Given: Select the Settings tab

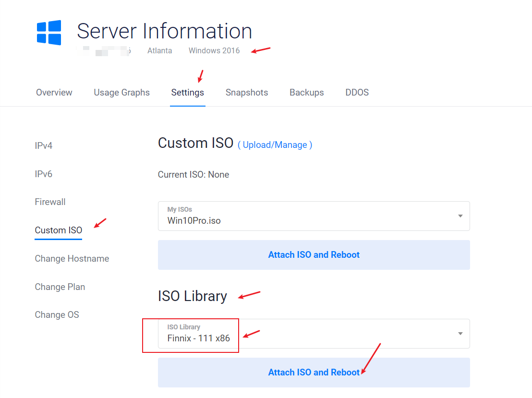Looking at the screenshot, I should [x=187, y=93].
